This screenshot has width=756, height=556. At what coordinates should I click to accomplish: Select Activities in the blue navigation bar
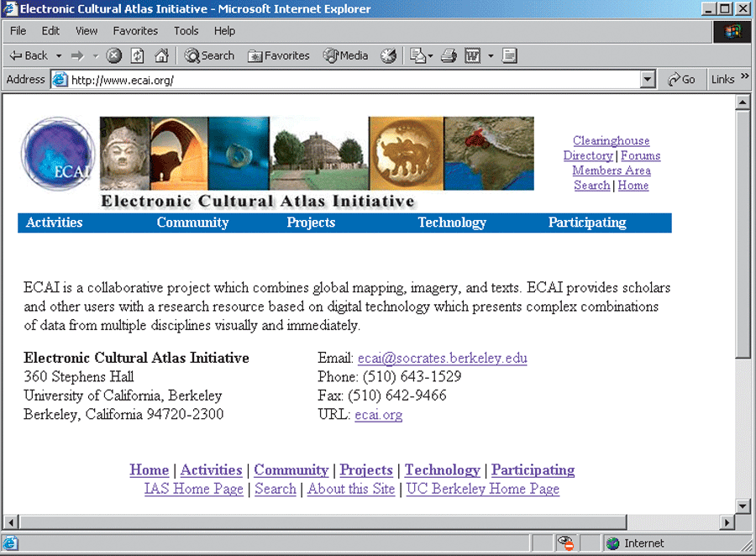(x=54, y=223)
